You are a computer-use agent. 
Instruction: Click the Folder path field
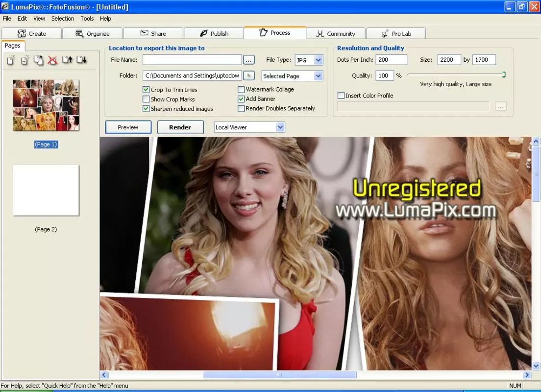pos(192,75)
